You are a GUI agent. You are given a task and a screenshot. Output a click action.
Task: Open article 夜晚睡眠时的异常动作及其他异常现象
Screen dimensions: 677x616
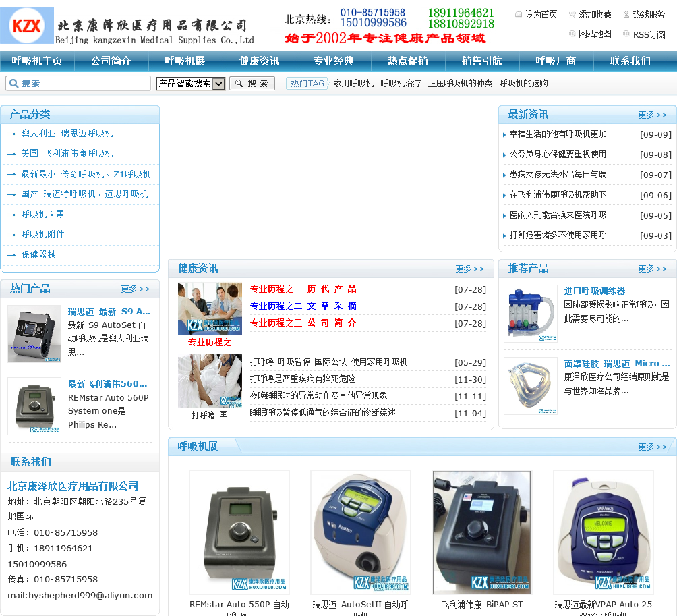coord(319,395)
